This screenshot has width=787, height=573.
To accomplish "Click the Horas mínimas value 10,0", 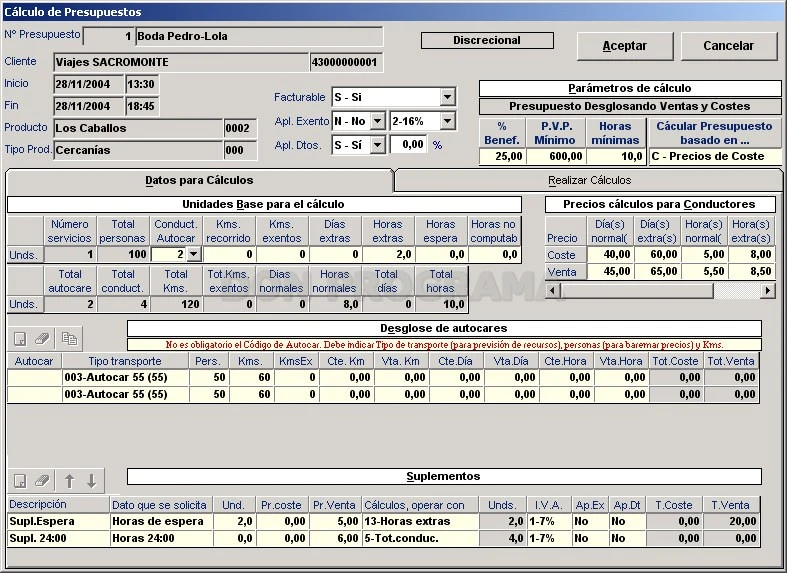I will point(615,156).
